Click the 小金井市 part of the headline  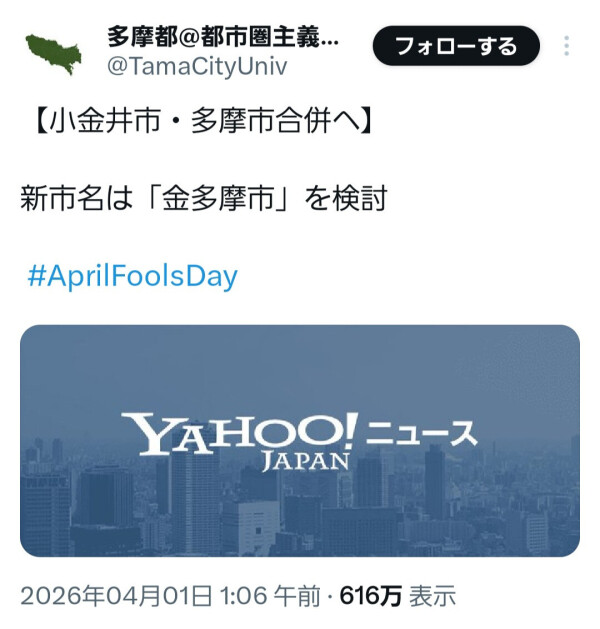105,121
